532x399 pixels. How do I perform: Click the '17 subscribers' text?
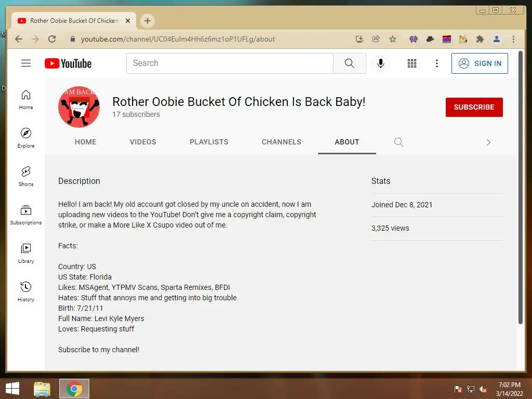(x=136, y=114)
